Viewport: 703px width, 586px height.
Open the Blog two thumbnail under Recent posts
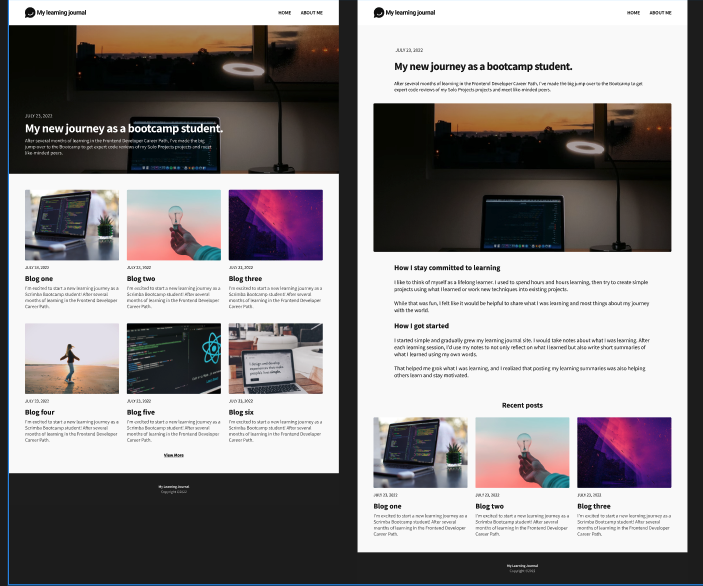tap(522, 453)
